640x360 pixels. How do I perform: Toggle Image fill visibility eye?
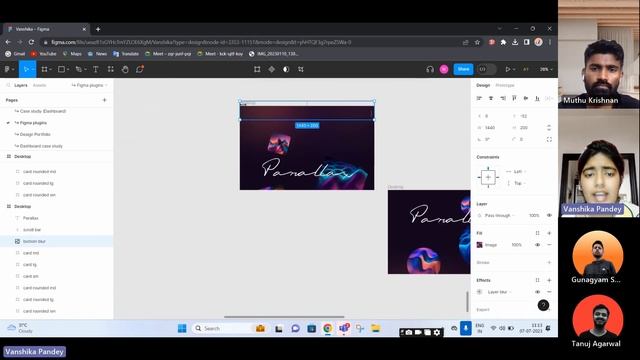click(538, 245)
